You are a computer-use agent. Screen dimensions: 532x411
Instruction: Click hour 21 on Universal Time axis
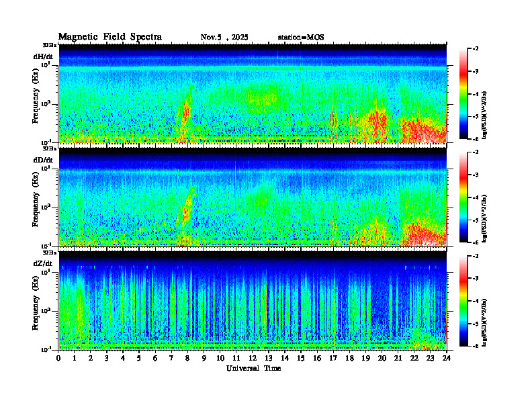click(398, 358)
